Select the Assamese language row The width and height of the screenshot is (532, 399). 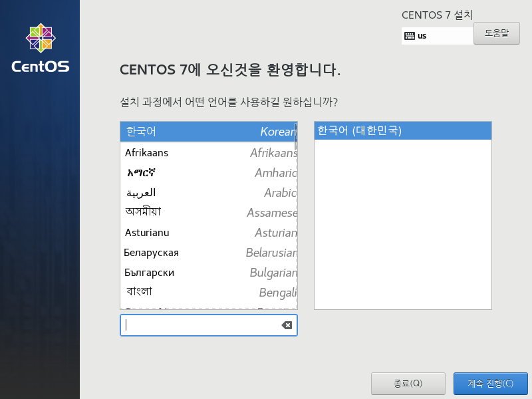pos(209,213)
